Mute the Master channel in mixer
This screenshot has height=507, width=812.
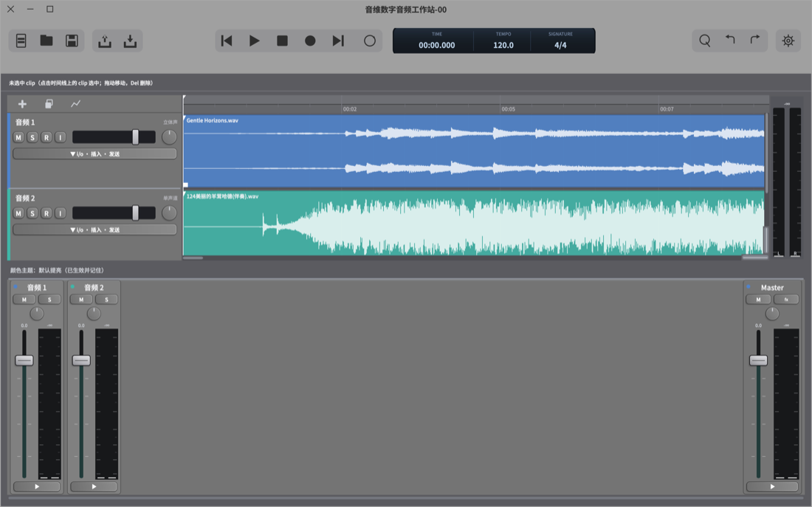[x=759, y=300]
